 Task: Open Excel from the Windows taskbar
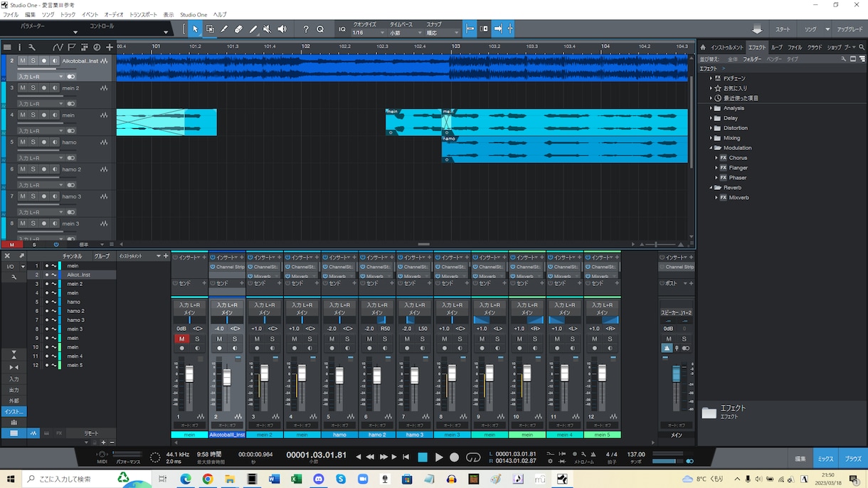coord(297,479)
